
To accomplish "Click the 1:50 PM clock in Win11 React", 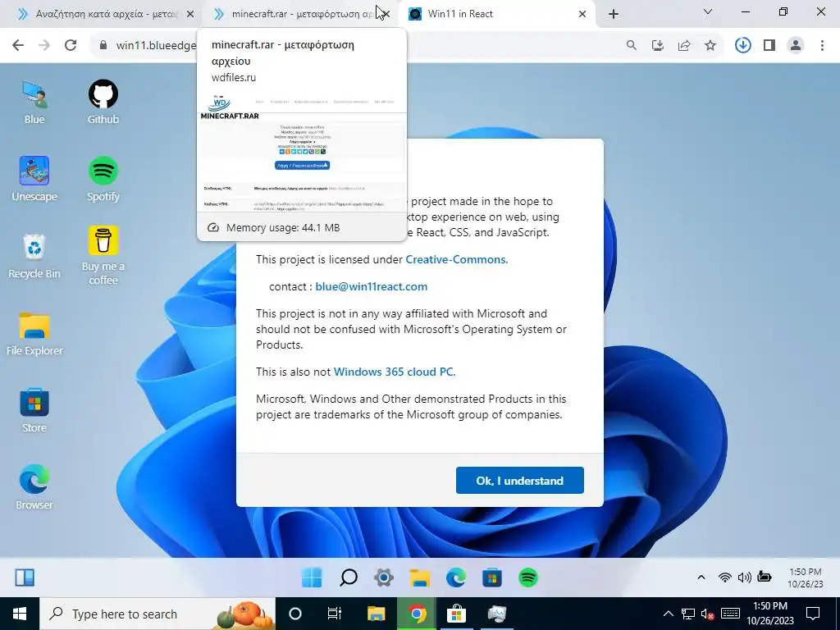I will point(806,577).
